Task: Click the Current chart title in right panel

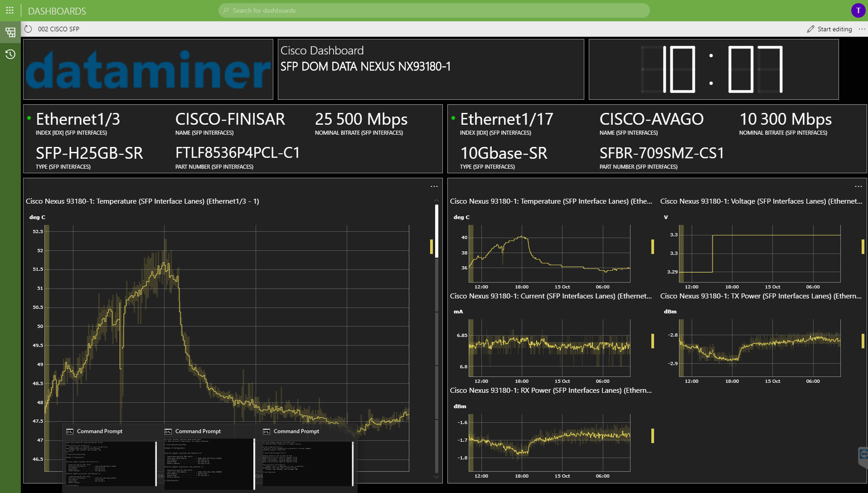Action: tap(551, 296)
